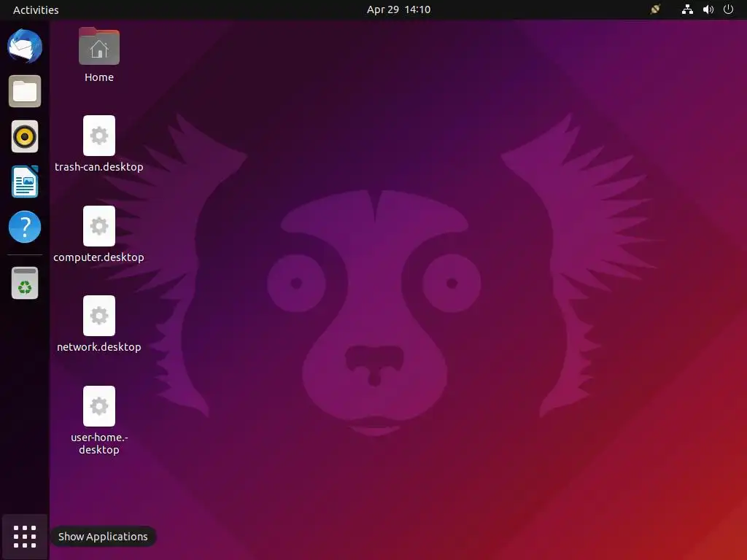Select the Home folder desktop icon
This screenshot has height=560, width=747.
(x=99, y=46)
